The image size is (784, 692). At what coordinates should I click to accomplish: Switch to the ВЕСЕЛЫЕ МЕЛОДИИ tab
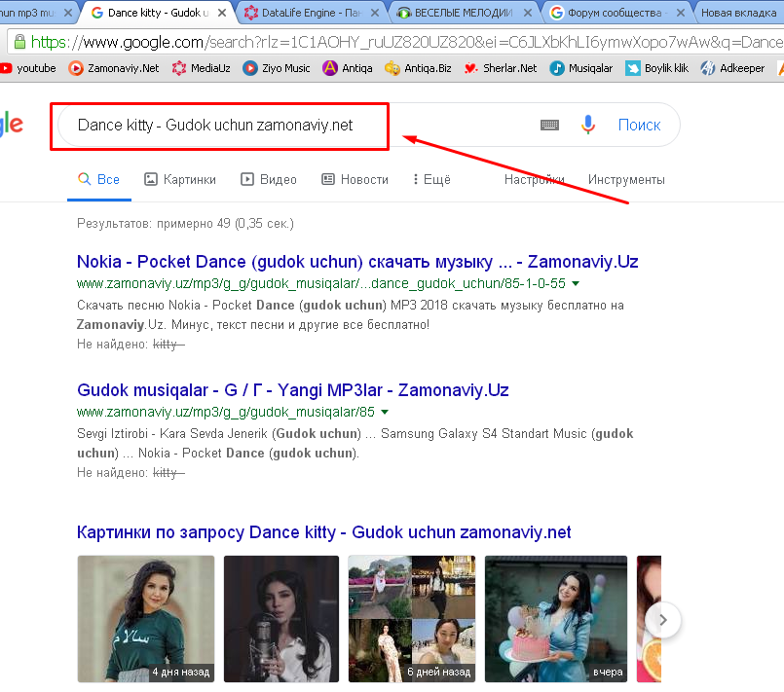pyautogui.click(x=463, y=13)
